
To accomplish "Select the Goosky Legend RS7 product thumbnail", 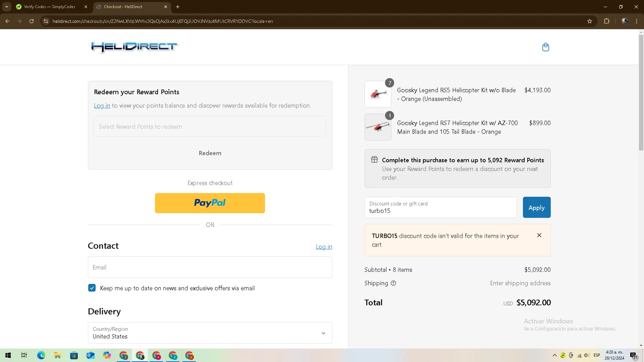I will (x=378, y=127).
